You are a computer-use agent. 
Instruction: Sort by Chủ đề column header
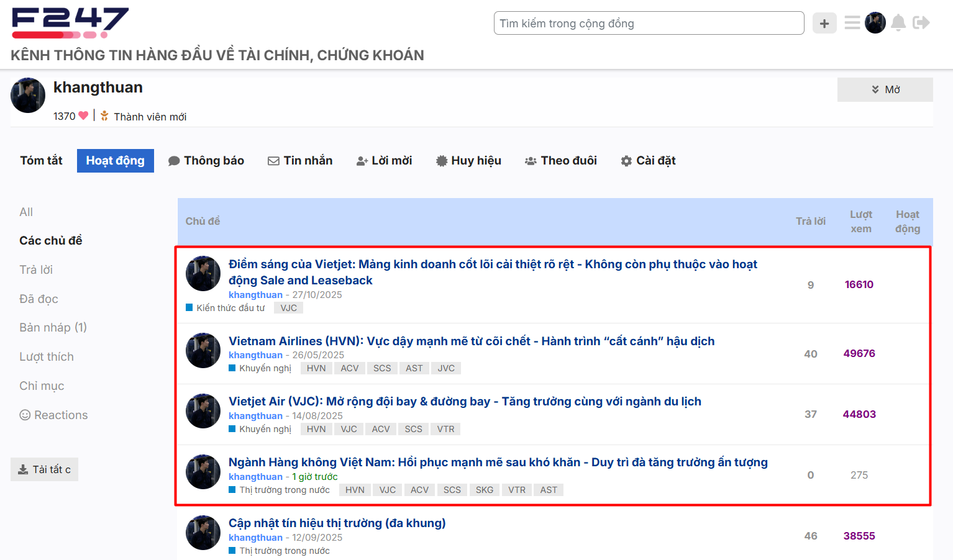click(x=203, y=221)
